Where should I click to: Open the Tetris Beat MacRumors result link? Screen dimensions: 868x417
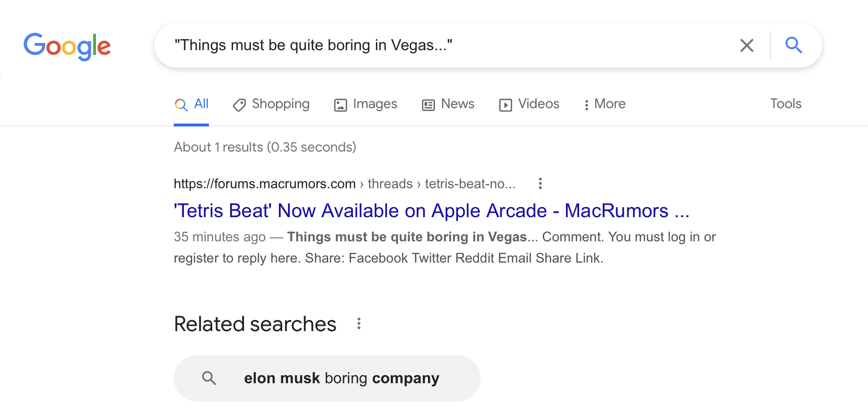tap(431, 211)
